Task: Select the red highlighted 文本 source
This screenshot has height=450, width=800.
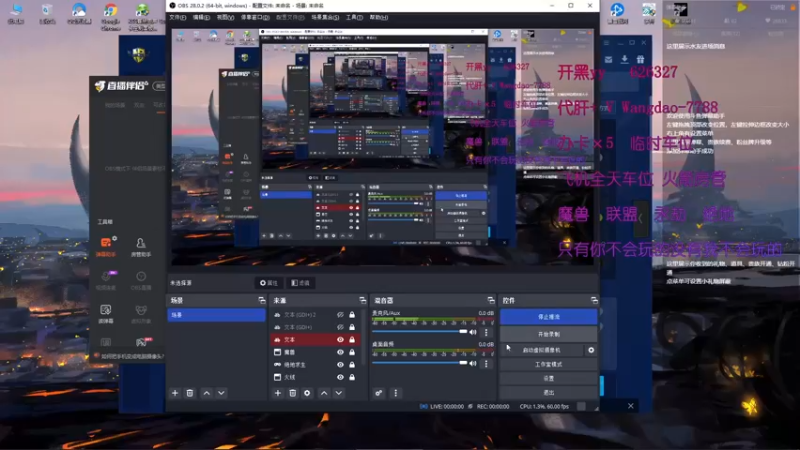Action: tap(315, 340)
